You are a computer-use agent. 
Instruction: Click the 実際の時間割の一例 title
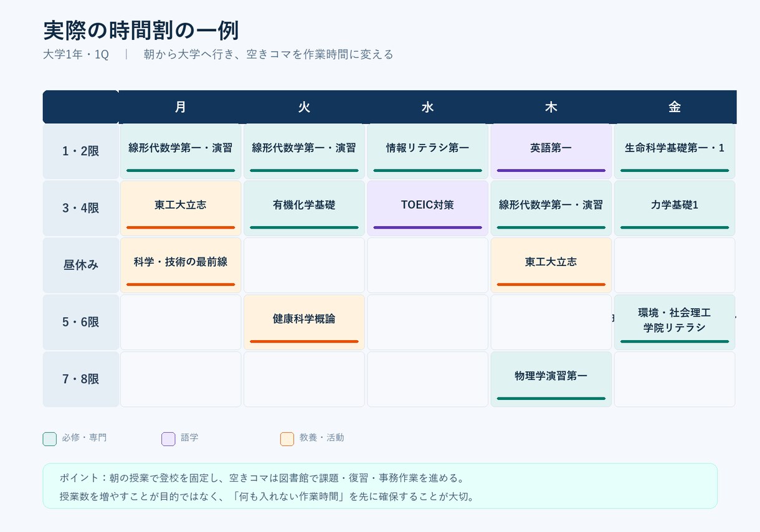click(x=141, y=31)
